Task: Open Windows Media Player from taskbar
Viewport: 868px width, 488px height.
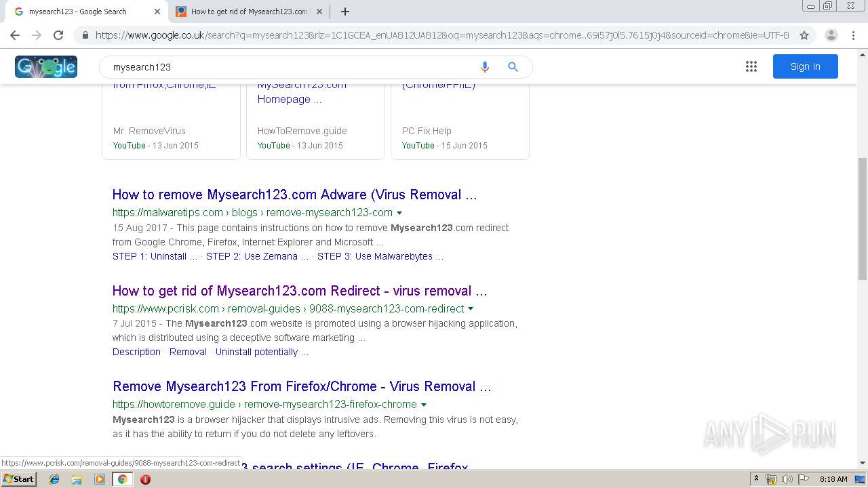Action: pos(100,479)
